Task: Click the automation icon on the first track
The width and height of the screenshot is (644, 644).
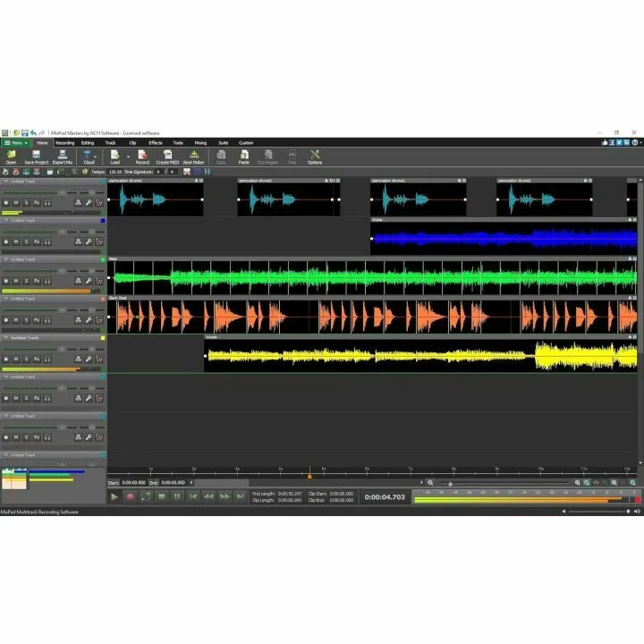Action: tap(99, 202)
